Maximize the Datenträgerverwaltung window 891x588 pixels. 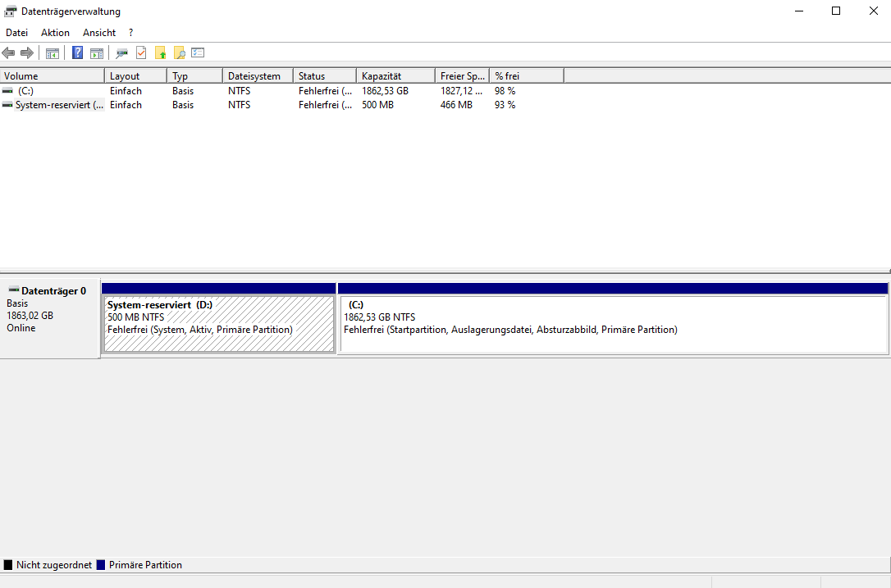[836, 11]
